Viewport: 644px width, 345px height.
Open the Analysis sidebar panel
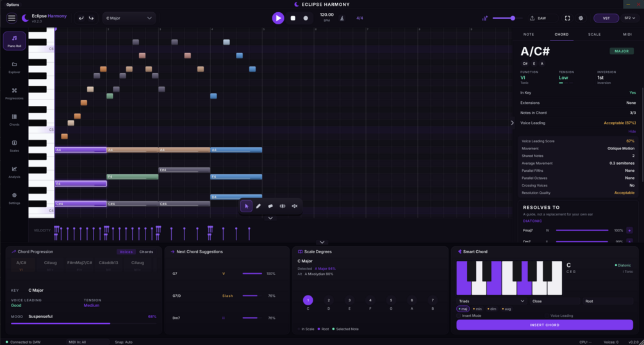click(x=14, y=172)
